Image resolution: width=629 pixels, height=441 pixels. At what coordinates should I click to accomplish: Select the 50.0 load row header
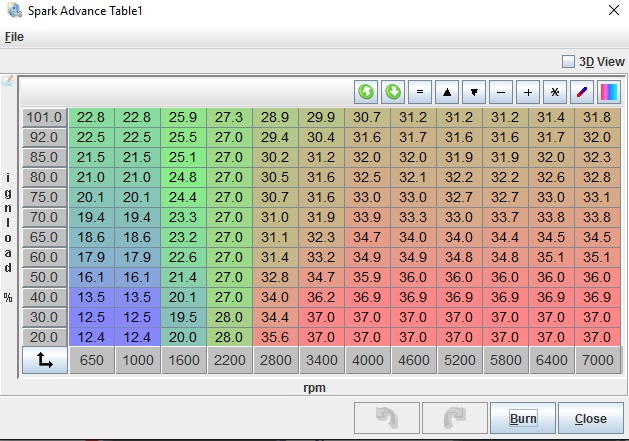[45, 277]
